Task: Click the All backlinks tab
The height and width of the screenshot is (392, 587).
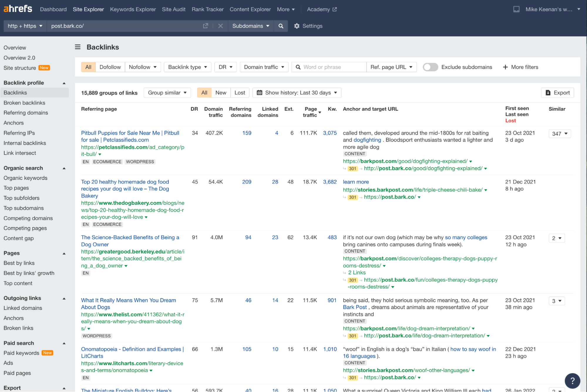Action: 204,93
